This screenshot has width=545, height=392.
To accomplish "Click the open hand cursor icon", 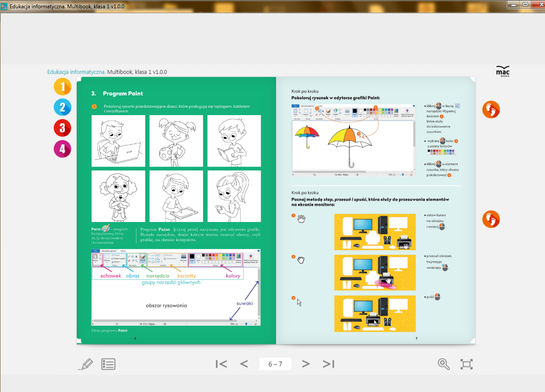I will pyautogui.click(x=302, y=218).
